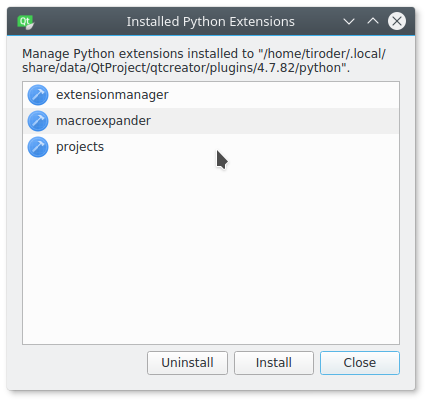
Task: Click the Uninstall button
Action: click(x=187, y=363)
